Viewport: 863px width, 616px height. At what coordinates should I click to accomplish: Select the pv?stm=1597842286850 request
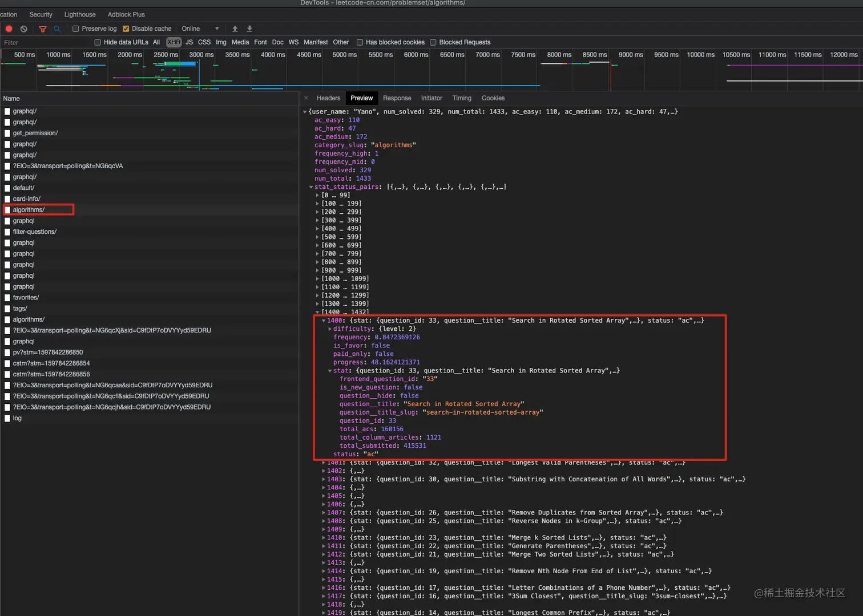(x=150, y=352)
